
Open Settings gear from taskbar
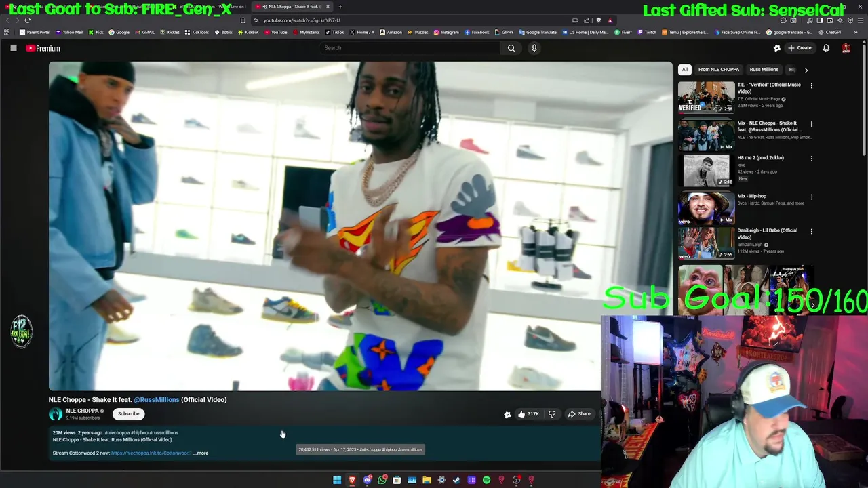441,480
